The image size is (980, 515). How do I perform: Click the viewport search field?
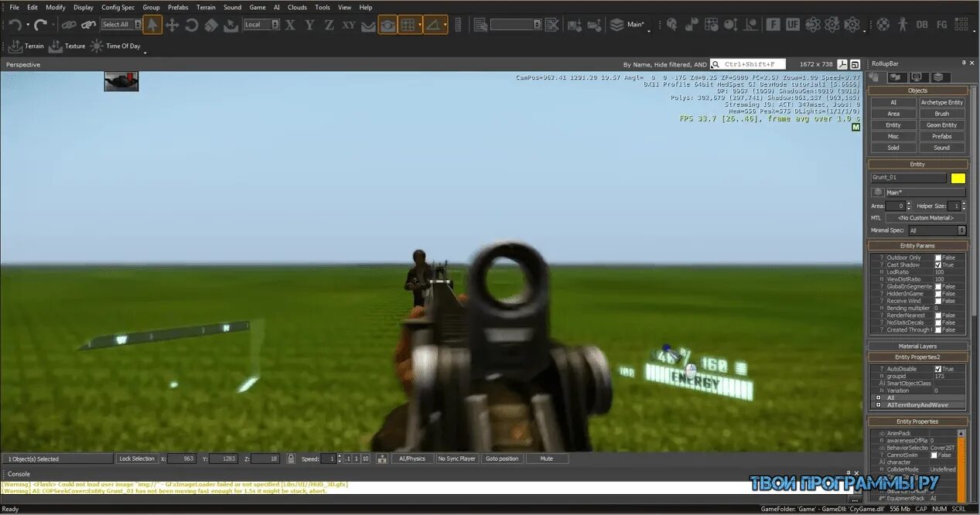click(x=748, y=64)
